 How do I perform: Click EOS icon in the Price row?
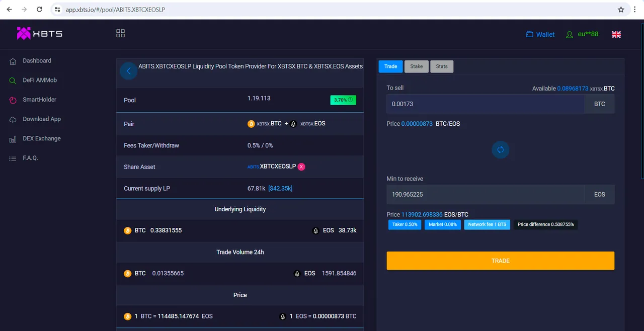tap(283, 316)
